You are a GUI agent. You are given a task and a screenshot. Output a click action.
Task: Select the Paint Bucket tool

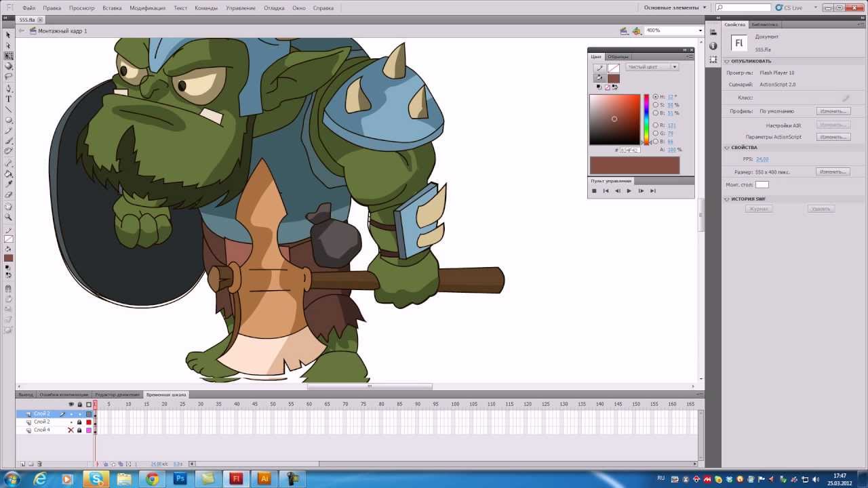pyautogui.click(x=8, y=174)
